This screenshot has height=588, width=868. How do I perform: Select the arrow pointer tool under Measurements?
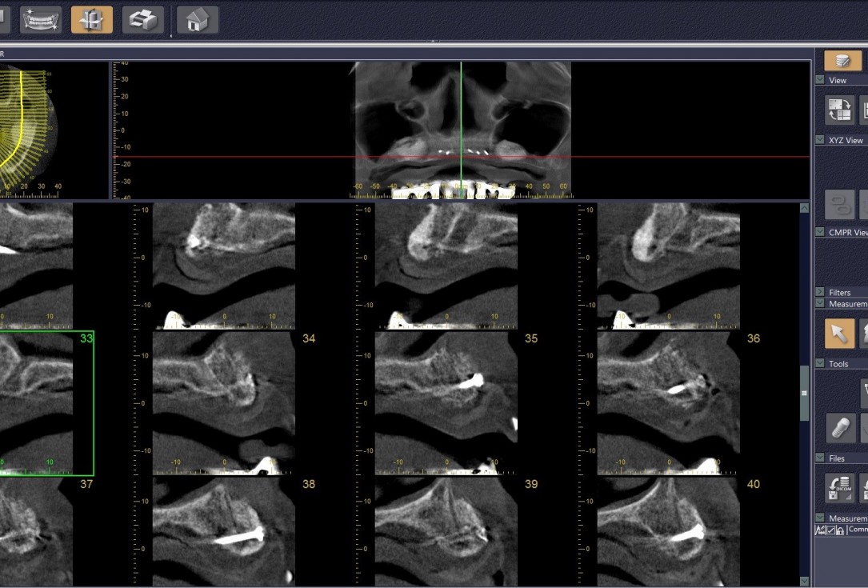coord(838,334)
